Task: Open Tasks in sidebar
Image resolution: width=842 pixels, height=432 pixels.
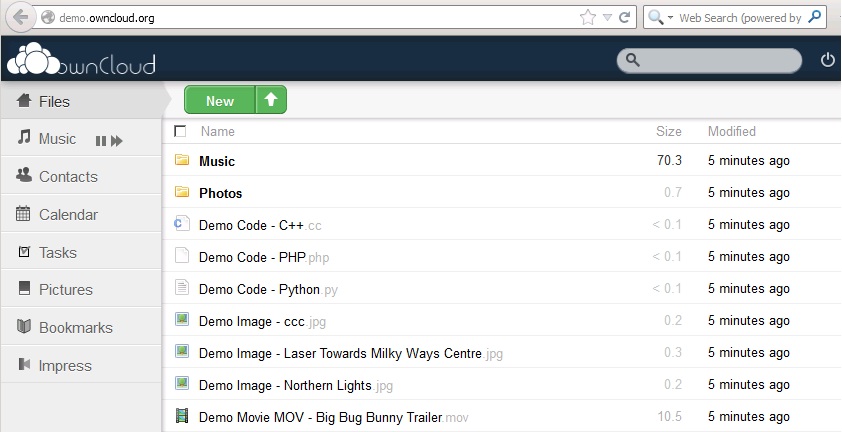Action: [81, 252]
